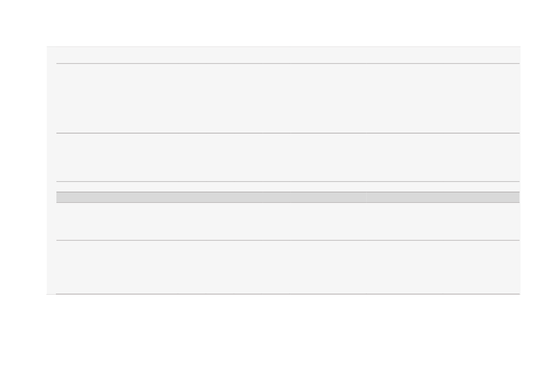
Task: Click the last blank row at the table bottom
Action: (x=288, y=267)
